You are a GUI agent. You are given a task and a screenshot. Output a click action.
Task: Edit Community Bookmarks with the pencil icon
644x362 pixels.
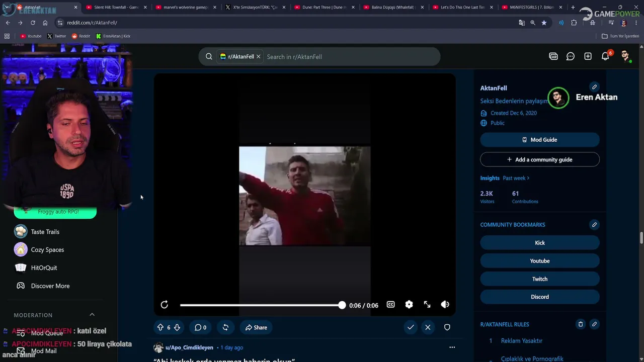click(594, 225)
